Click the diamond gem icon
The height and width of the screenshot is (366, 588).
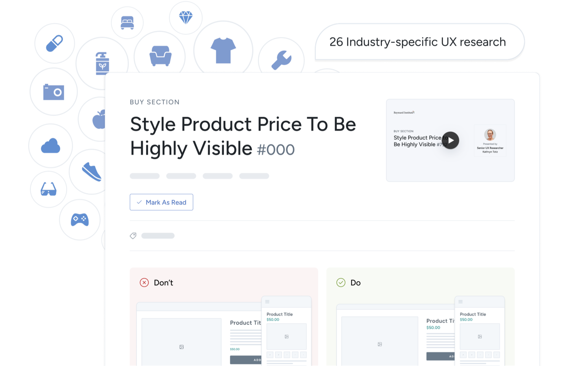click(186, 17)
